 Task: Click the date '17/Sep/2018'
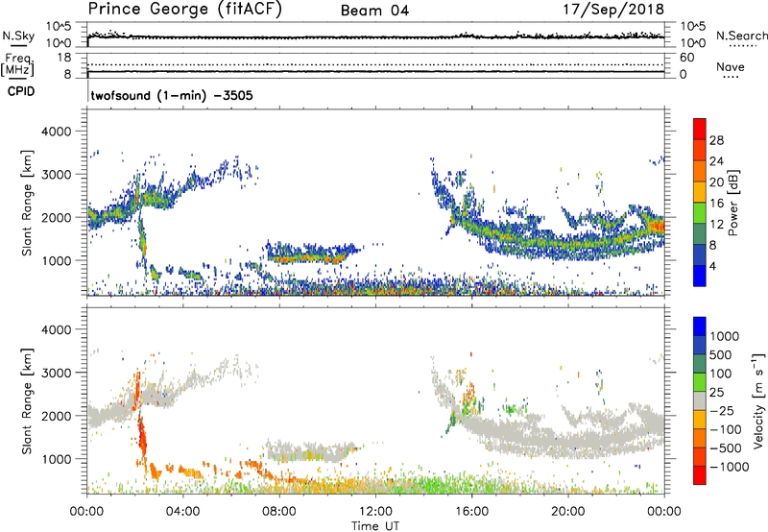[x=613, y=10]
